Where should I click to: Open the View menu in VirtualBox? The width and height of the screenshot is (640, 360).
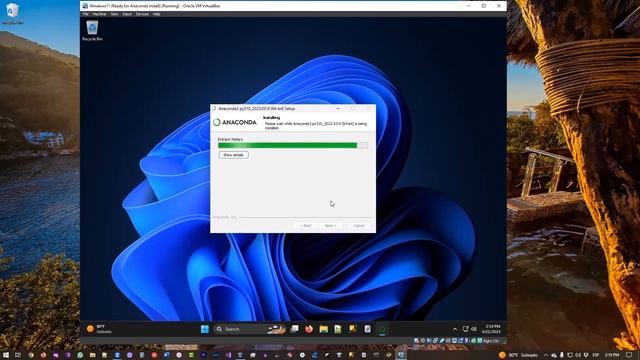(114, 14)
